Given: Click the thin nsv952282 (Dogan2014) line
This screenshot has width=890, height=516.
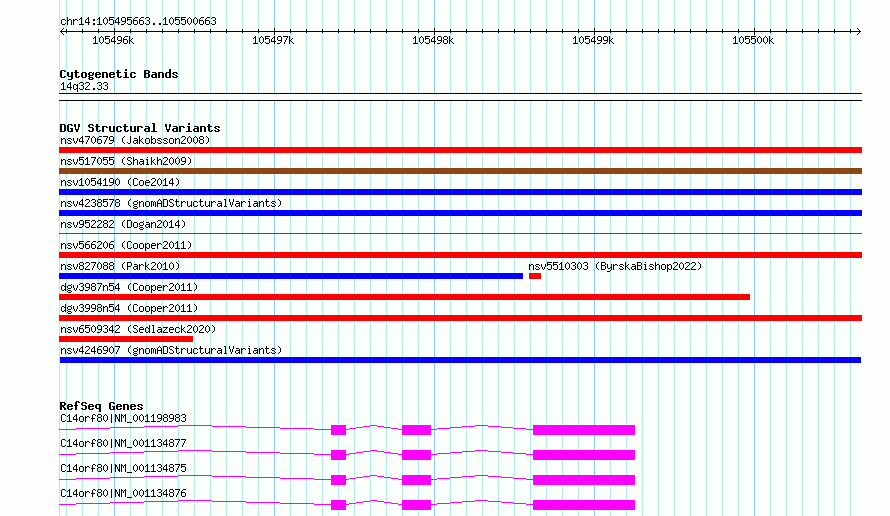Looking at the screenshot, I should 460,233.
